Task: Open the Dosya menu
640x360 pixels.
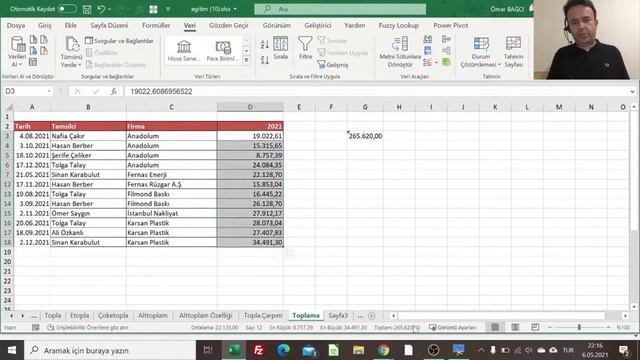Action: click(x=16, y=25)
